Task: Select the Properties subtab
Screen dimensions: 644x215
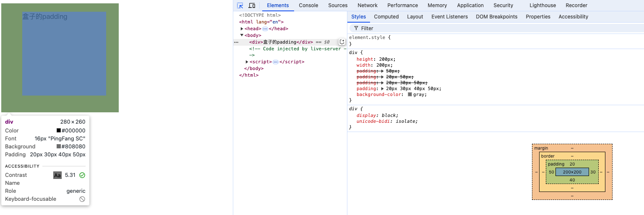Action: tap(538, 17)
